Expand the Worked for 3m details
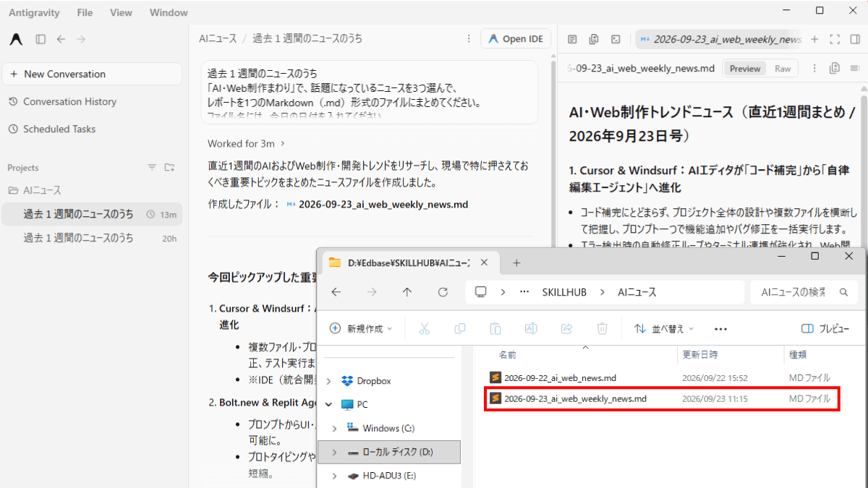 click(246, 143)
